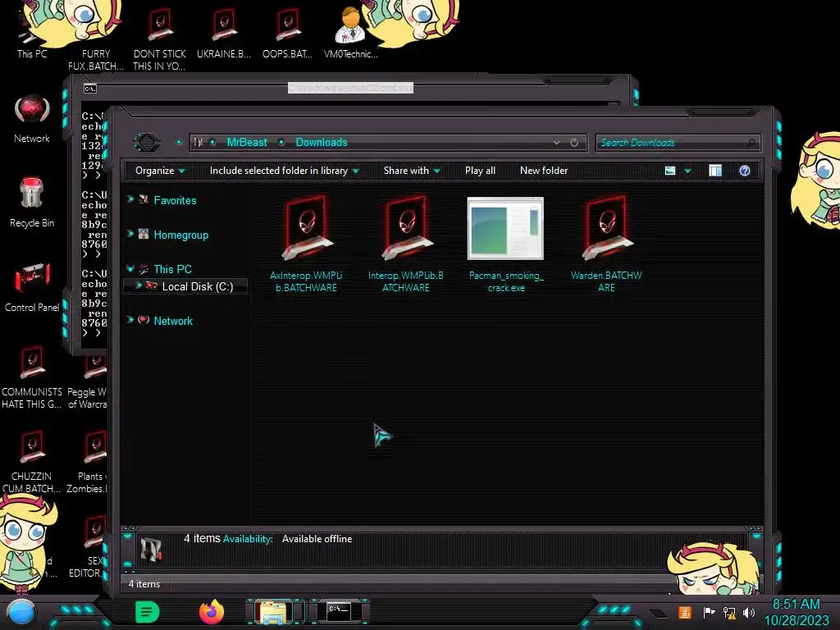Open the Organize menu

(x=160, y=171)
